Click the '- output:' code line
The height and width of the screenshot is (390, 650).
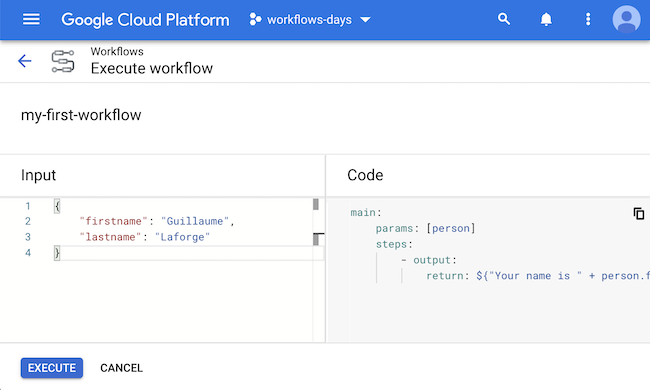429,260
